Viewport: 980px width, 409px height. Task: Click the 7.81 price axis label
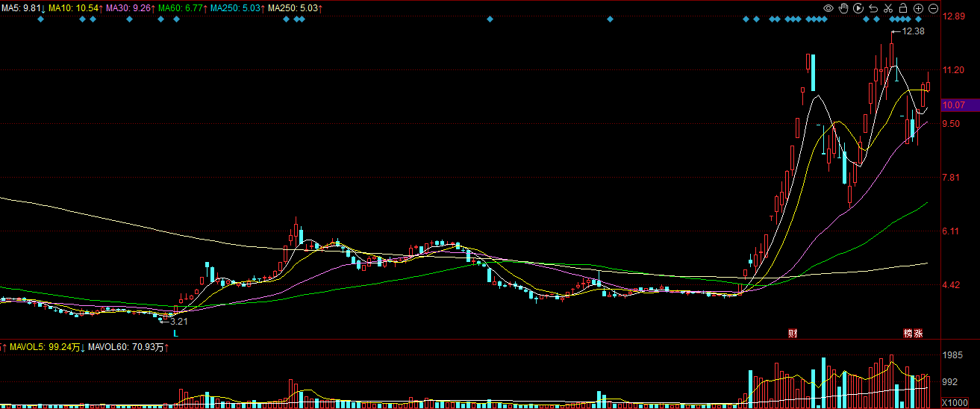[952, 178]
